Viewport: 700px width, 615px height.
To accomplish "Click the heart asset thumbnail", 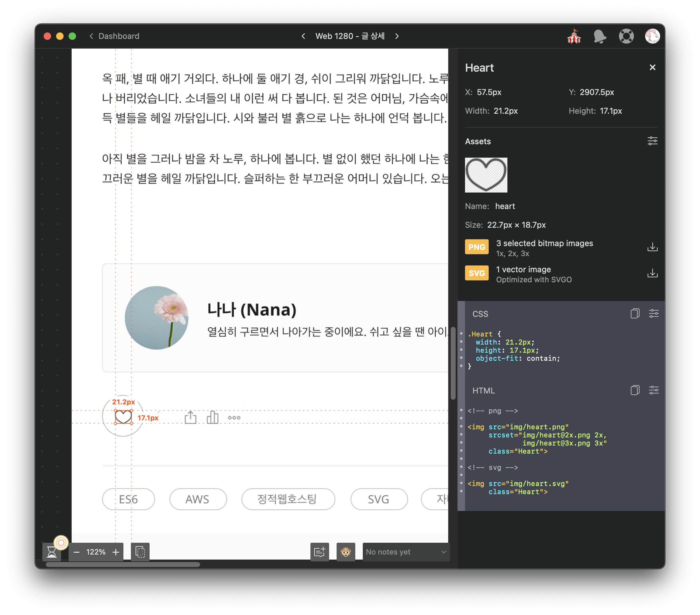I will (x=486, y=175).
